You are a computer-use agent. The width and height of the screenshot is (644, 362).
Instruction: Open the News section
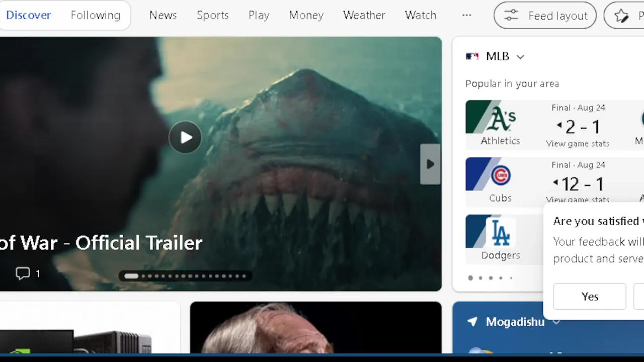click(x=163, y=15)
